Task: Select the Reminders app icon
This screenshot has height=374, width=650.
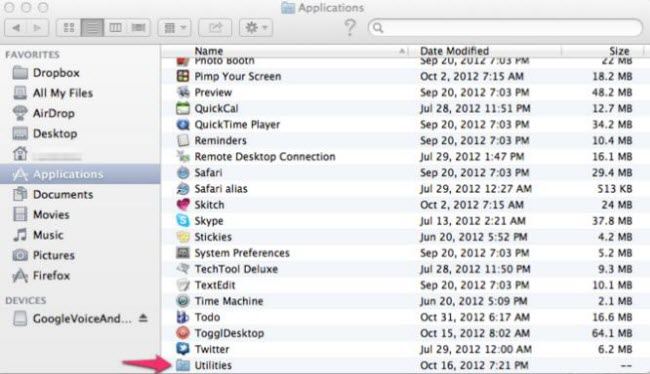Action: coord(183,141)
